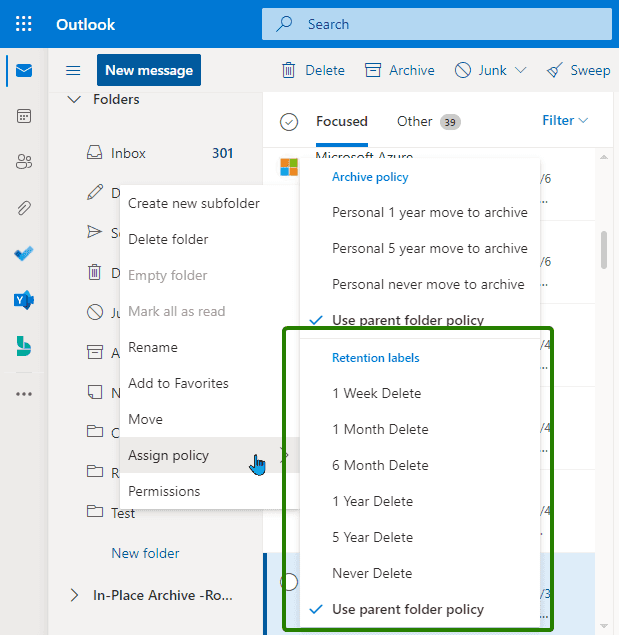Screen dimensions: 619x635
Task: Toggle the select all messages circle
Action: click(x=289, y=121)
